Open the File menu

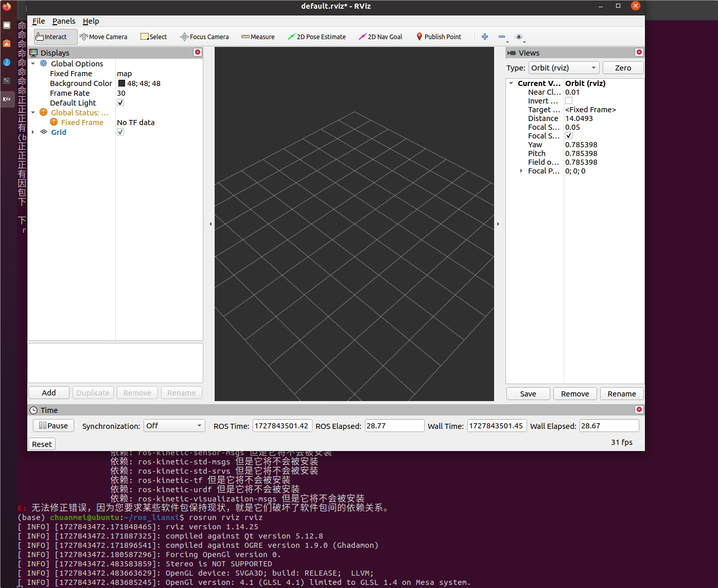point(38,21)
